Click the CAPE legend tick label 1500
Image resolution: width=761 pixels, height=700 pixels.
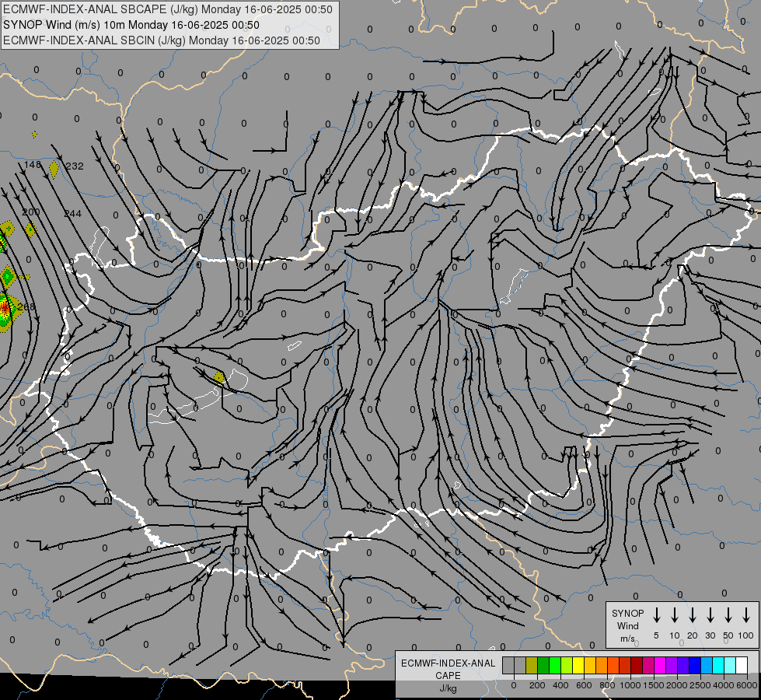(654, 685)
